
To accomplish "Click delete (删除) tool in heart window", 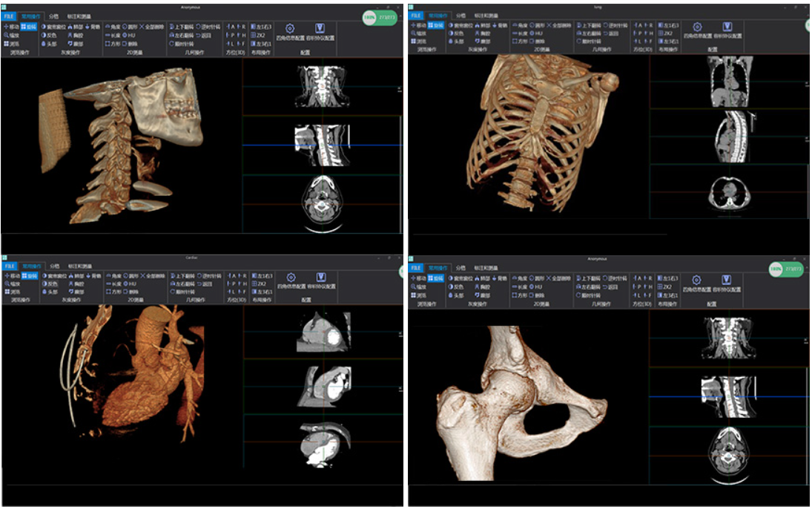I will coord(131,292).
